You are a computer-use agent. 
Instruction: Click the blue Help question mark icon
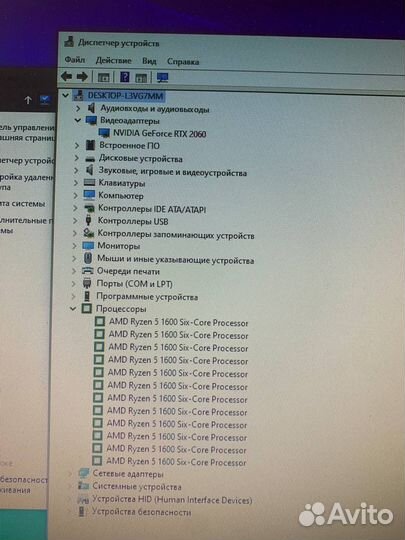coord(125,77)
